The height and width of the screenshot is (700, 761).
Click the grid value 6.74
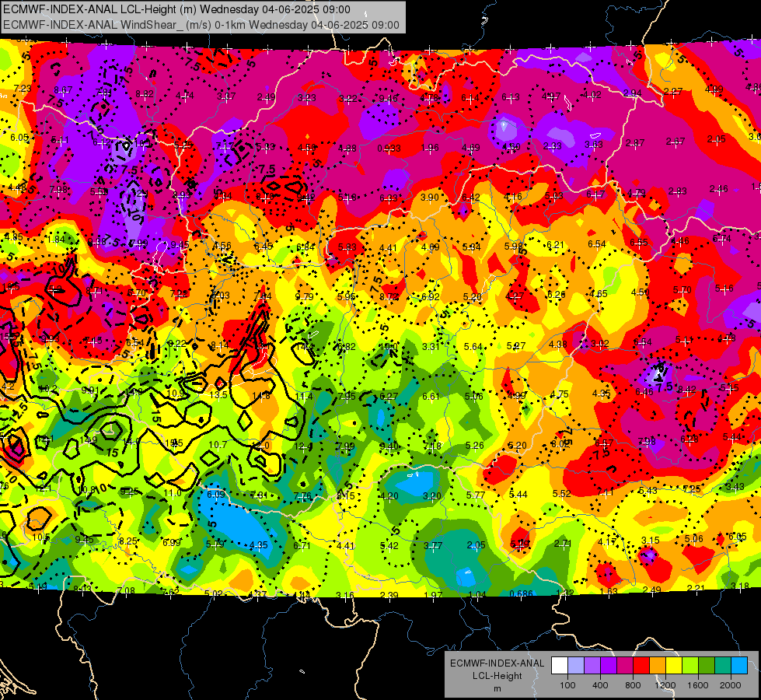click(721, 239)
